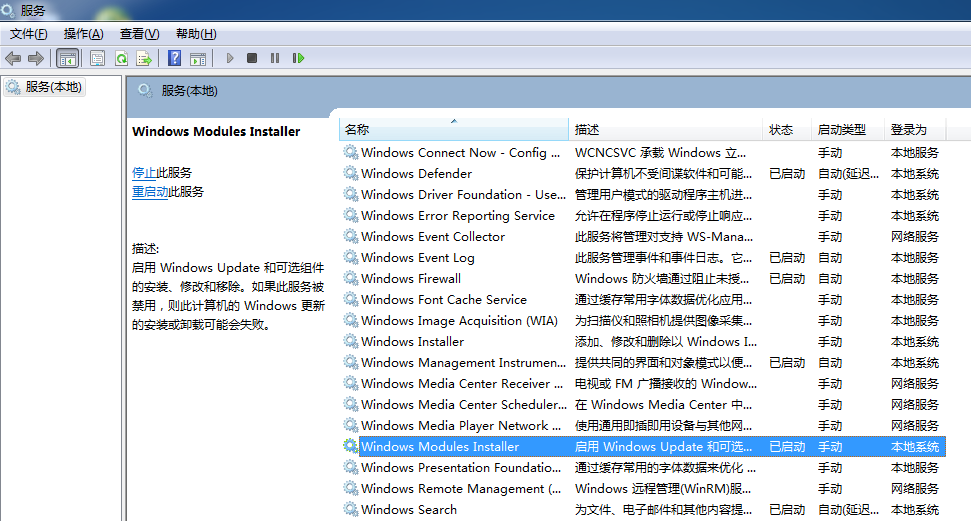Click the Back arrow toolbar icon
This screenshot has height=521, width=971.
point(13,58)
